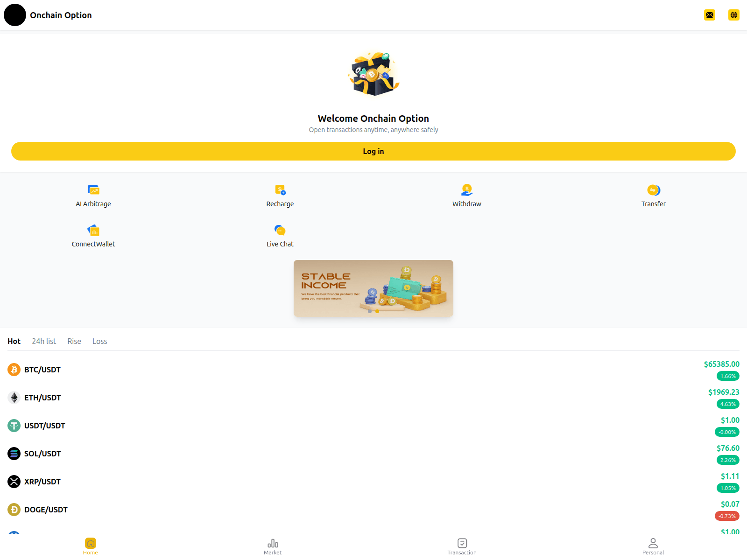Click the $65385.00 BTC price

click(722, 364)
